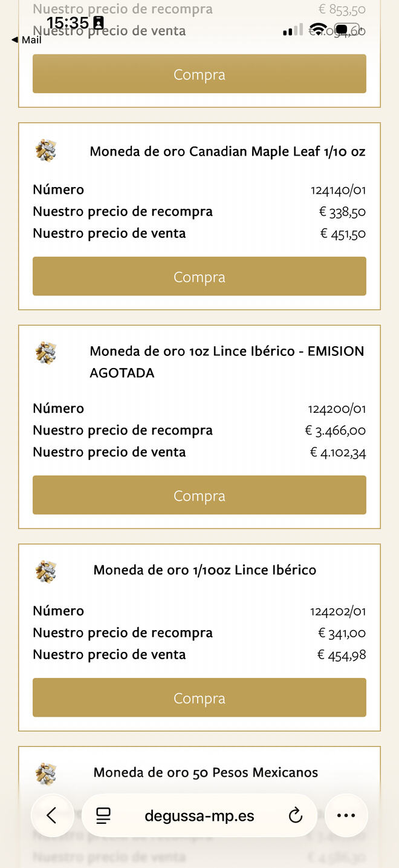Return to the Mail app
The image size is (399, 868).
point(27,40)
